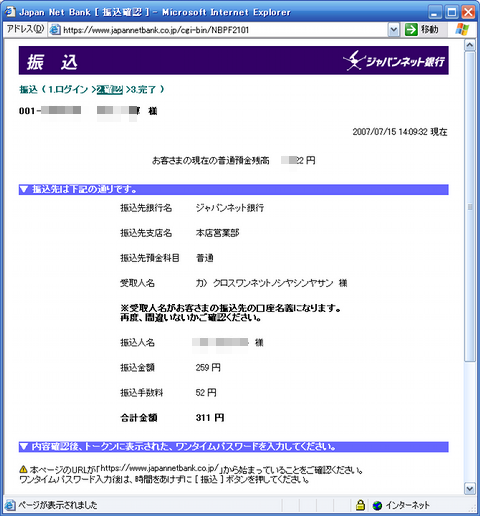481x517 pixels.
Task: Click the padlock security icon in status bar
Action: tap(360, 505)
